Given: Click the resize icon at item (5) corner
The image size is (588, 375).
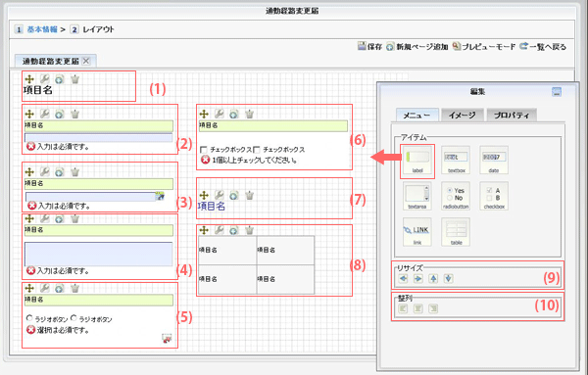Looking at the screenshot, I should click(x=167, y=339).
